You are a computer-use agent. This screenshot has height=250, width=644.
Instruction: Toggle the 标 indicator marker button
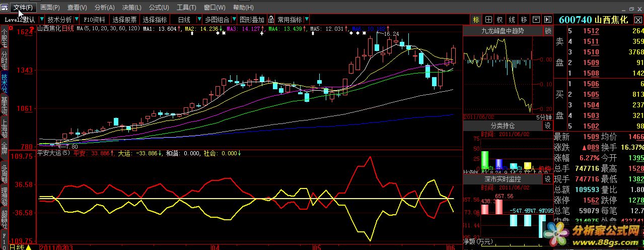pyautogui.click(x=476, y=20)
